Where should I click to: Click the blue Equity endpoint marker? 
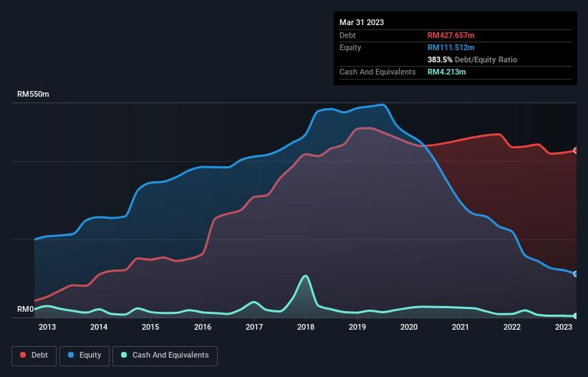[x=576, y=274]
